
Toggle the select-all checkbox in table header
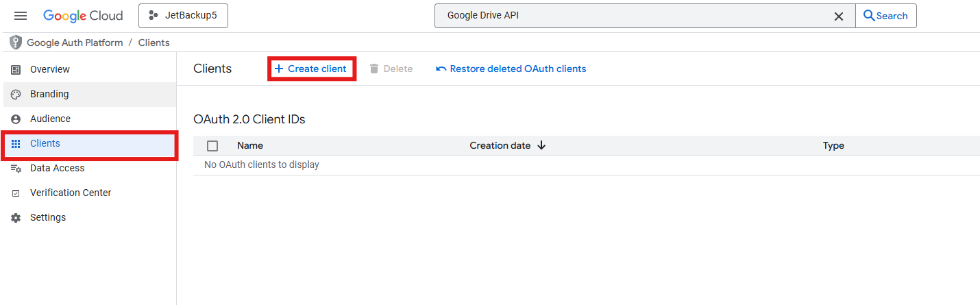click(212, 146)
